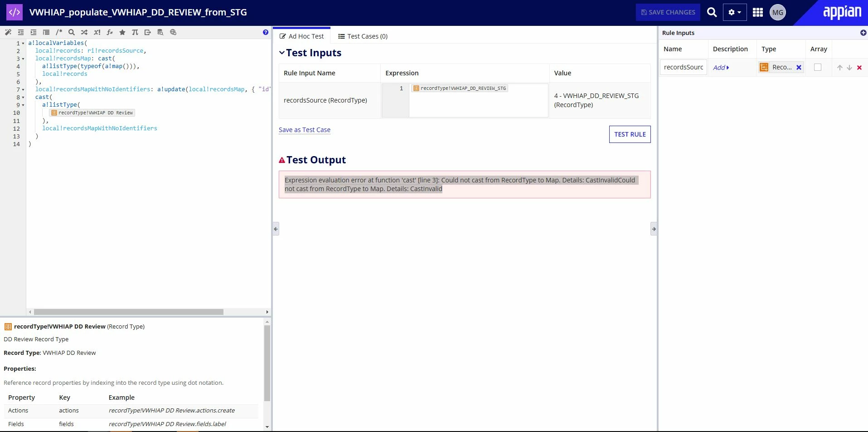Click the Reco... record type icon
Viewport: 868px width, 432px height.
tap(764, 67)
